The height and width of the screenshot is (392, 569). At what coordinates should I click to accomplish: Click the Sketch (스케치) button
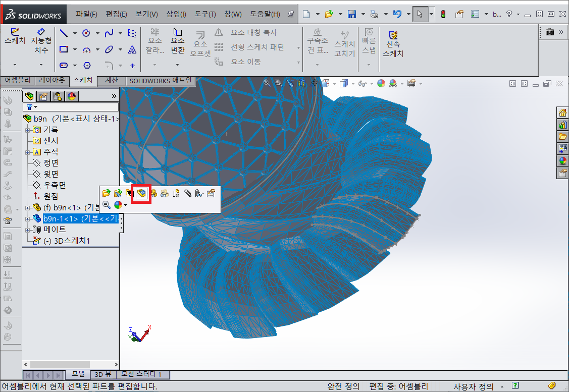(15, 36)
